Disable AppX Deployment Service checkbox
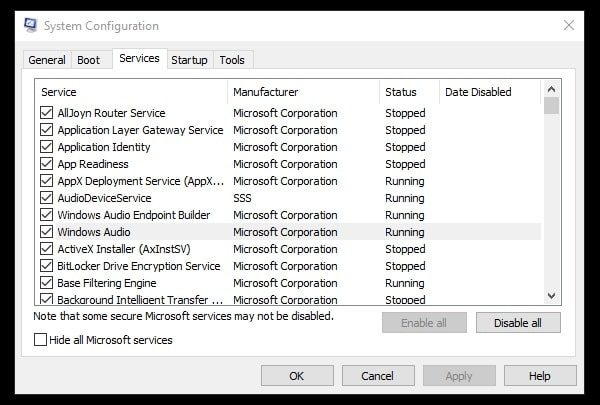 (46, 181)
